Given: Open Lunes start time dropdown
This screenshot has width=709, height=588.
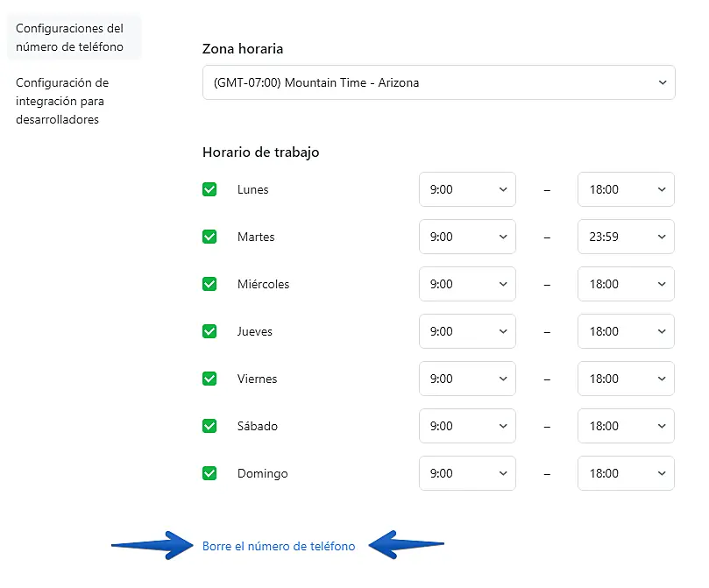Looking at the screenshot, I should pyautogui.click(x=467, y=189).
